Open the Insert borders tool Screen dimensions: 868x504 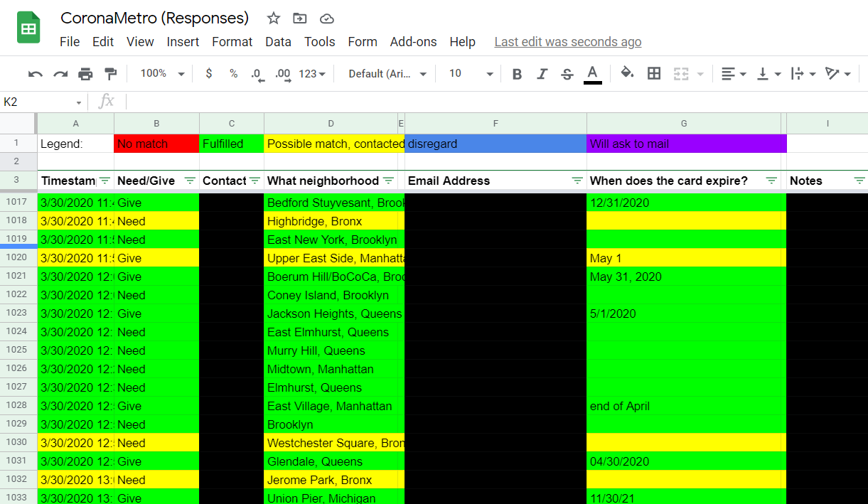[653, 73]
